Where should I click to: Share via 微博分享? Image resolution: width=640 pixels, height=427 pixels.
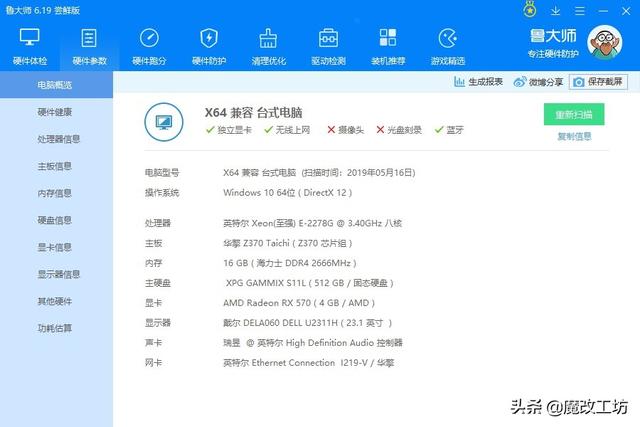coord(538,82)
